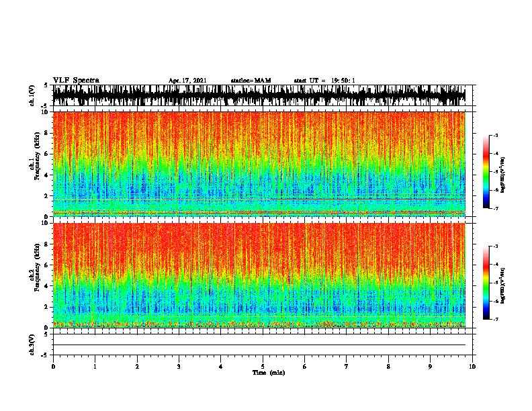Click the "Time (min)" axis title
The width and height of the screenshot is (532, 411).
pos(269,373)
